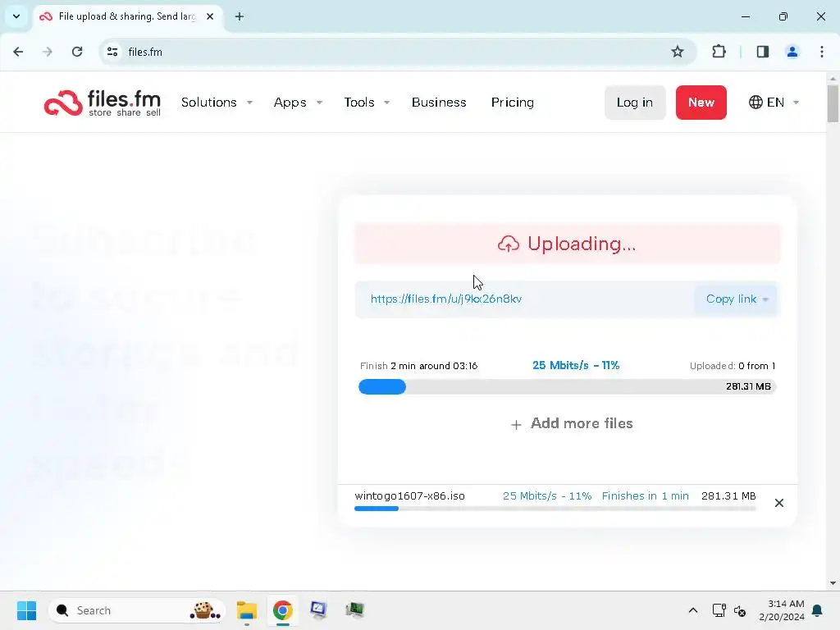Click the Uploading... banner button

568,244
